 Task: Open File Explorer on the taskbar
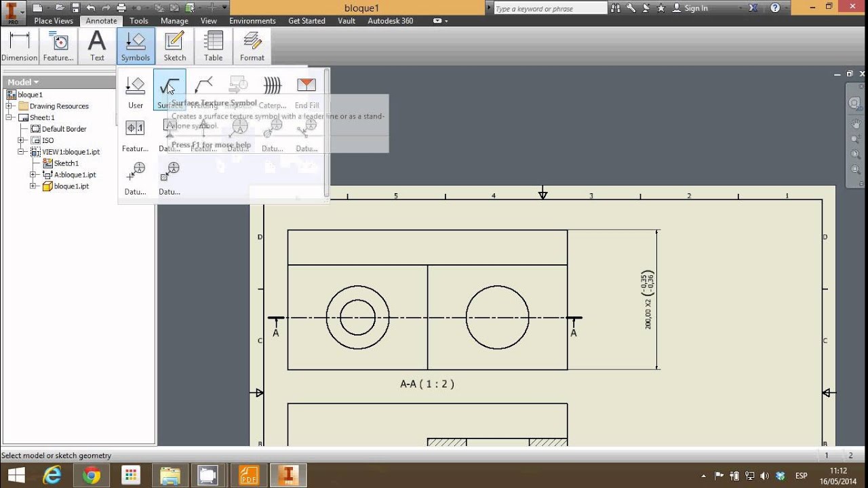[x=170, y=475]
